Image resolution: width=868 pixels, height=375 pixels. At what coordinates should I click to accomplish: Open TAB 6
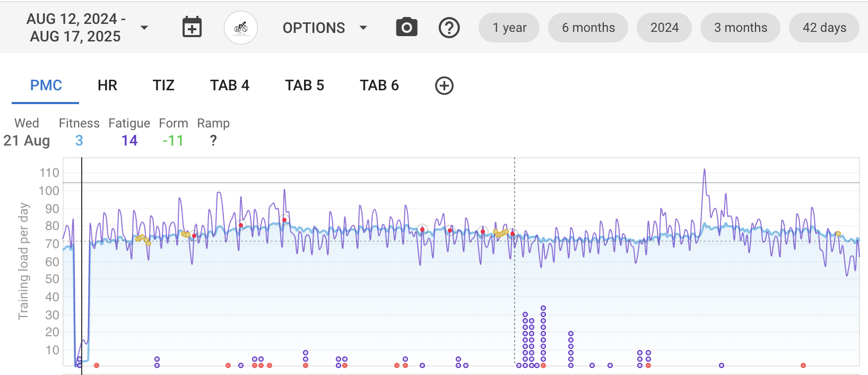[x=379, y=86]
